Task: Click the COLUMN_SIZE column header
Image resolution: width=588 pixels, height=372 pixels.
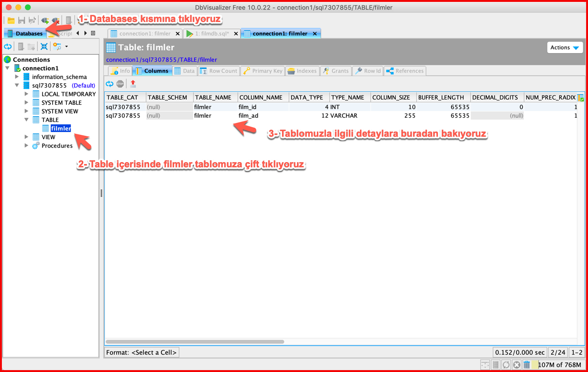Action: (x=393, y=97)
